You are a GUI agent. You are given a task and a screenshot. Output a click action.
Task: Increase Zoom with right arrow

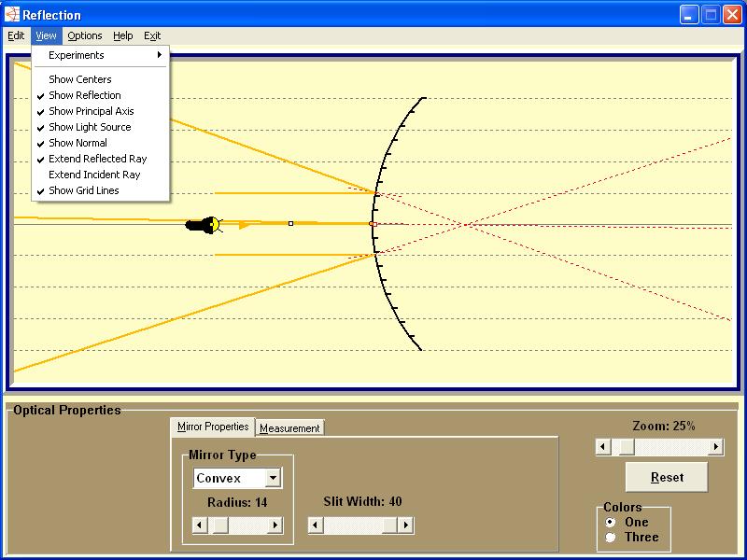(716, 447)
